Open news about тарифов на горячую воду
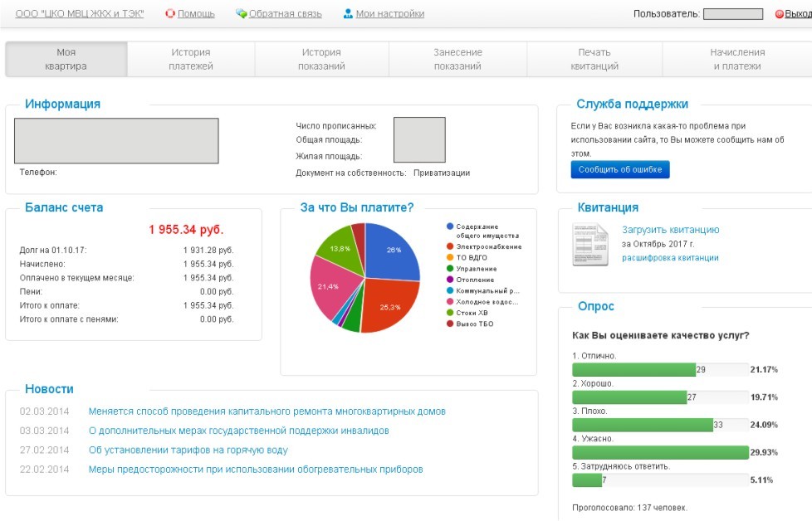This screenshot has width=812, height=521. point(188,450)
